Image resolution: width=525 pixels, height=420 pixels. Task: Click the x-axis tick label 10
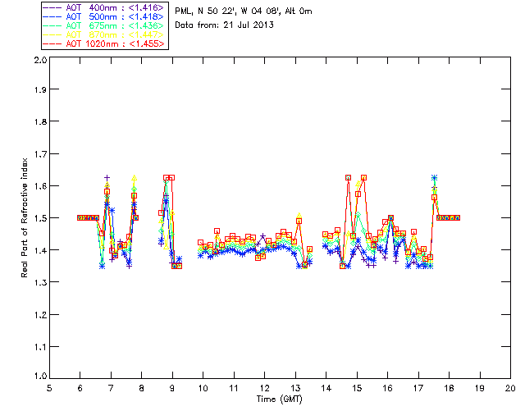pos(203,388)
